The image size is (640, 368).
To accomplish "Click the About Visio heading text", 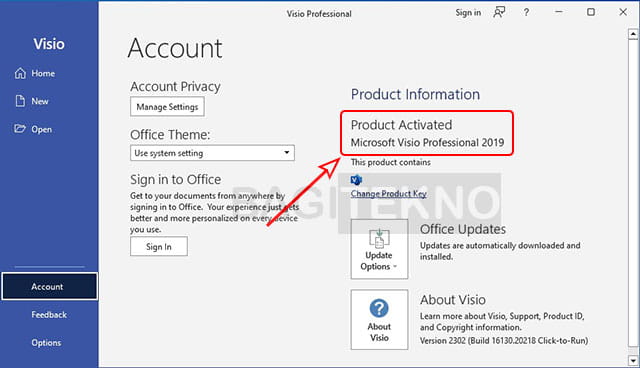I will pos(453,300).
